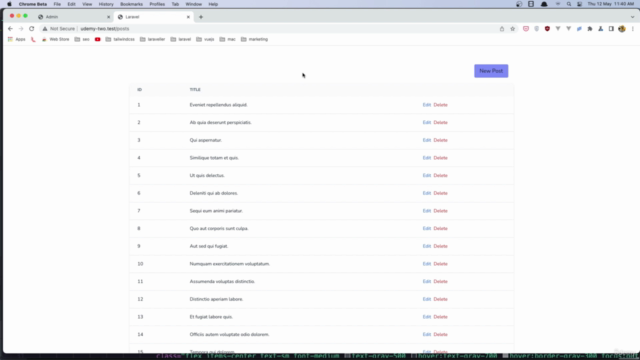640x360 pixels.
Task: Open Spotlight search in menu bar
Action: (569, 4)
